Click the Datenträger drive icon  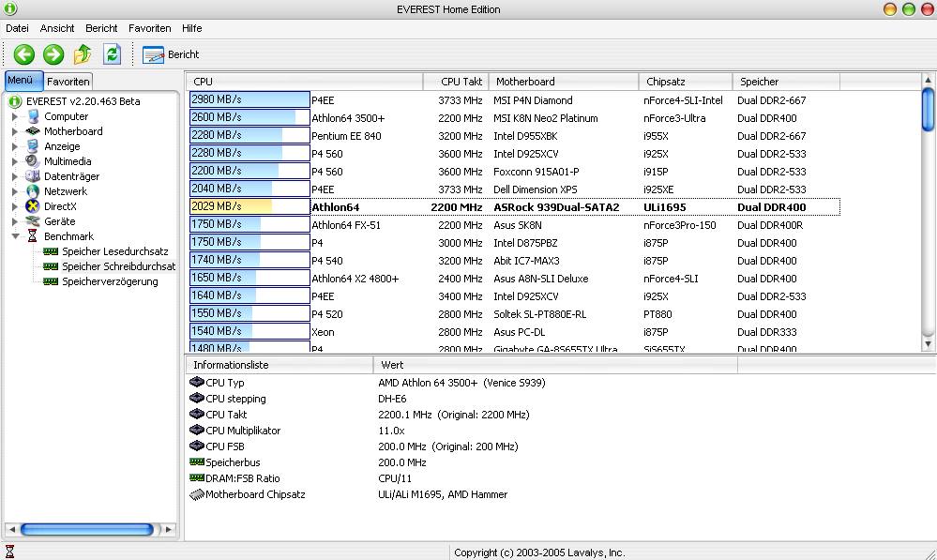33,176
